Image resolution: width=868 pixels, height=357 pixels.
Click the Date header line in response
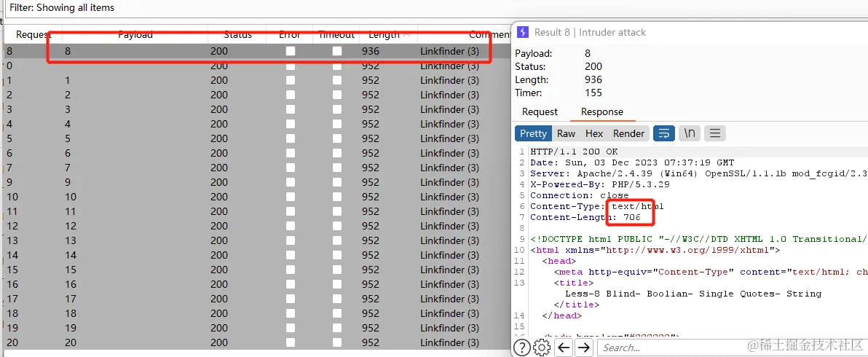click(x=632, y=162)
